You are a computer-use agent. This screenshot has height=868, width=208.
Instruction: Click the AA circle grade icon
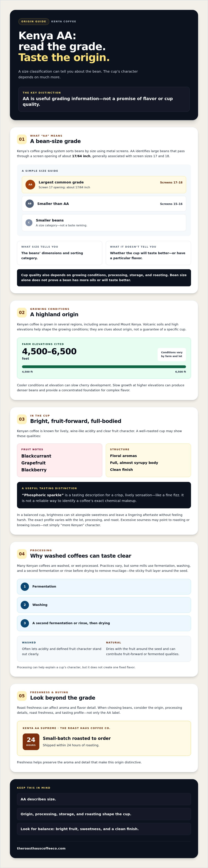(30, 185)
